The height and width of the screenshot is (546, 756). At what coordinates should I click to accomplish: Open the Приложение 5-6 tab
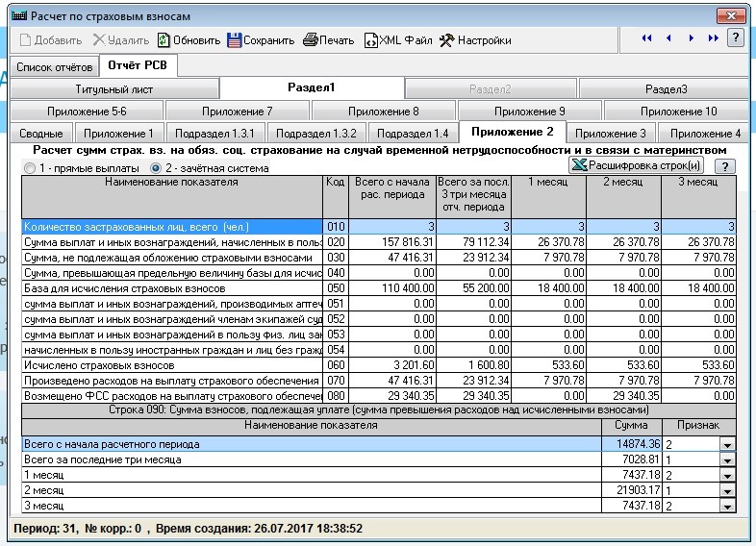pyautogui.click(x=87, y=112)
